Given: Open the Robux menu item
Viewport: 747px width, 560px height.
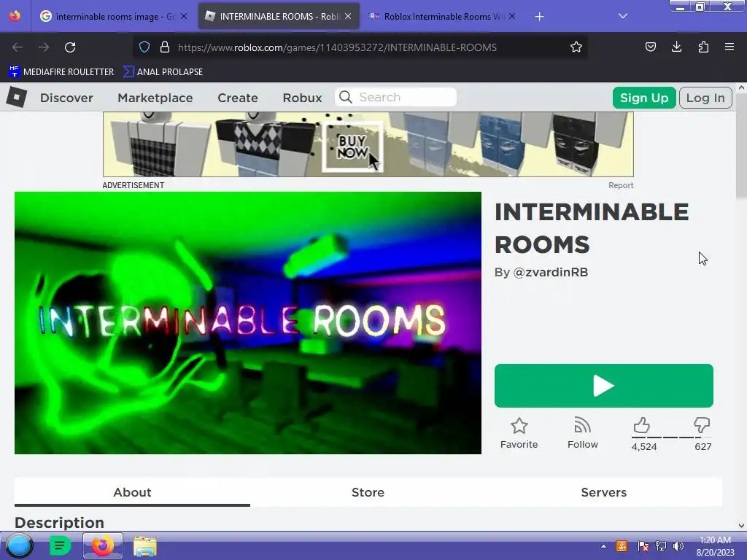Looking at the screenshot, I should pos(303,98).
